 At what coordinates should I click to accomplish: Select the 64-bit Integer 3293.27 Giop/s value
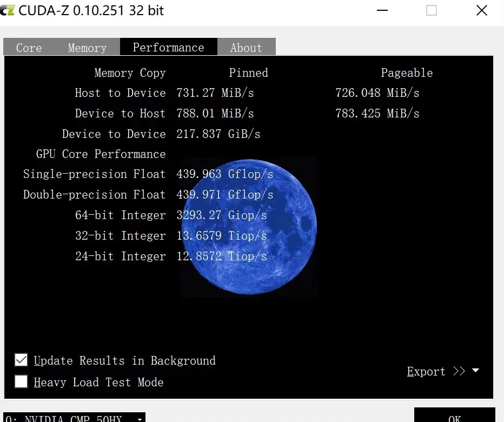pyautogui.click(x=221, y=215)
